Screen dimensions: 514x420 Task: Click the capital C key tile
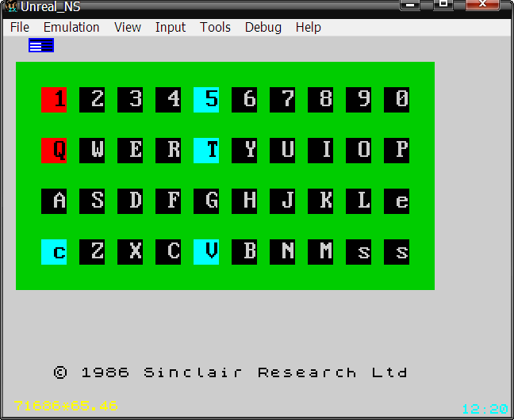pyautogui.click(x=168, y=252)
